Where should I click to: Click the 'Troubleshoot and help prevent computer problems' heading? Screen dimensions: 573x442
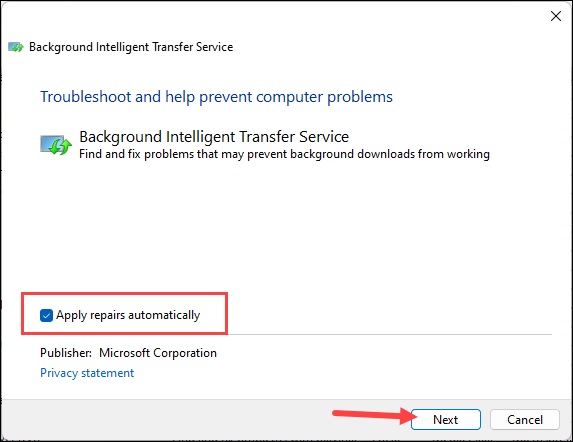216,97
